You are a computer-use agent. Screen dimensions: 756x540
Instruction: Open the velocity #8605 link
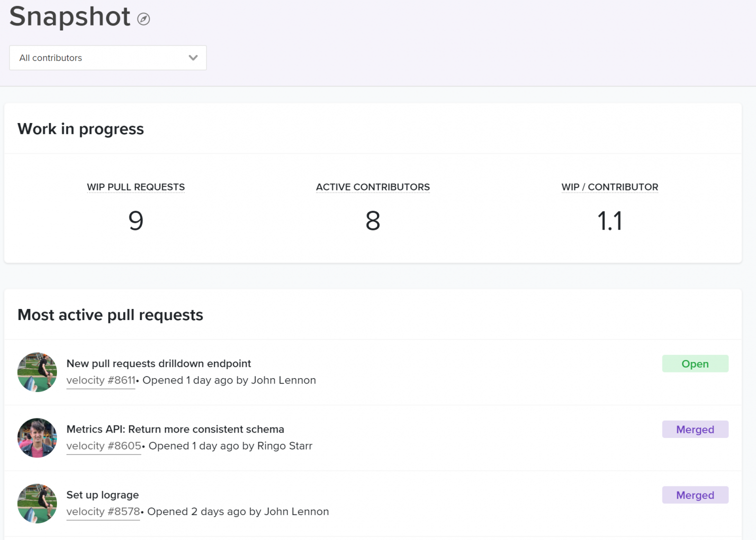pos(103,445)
